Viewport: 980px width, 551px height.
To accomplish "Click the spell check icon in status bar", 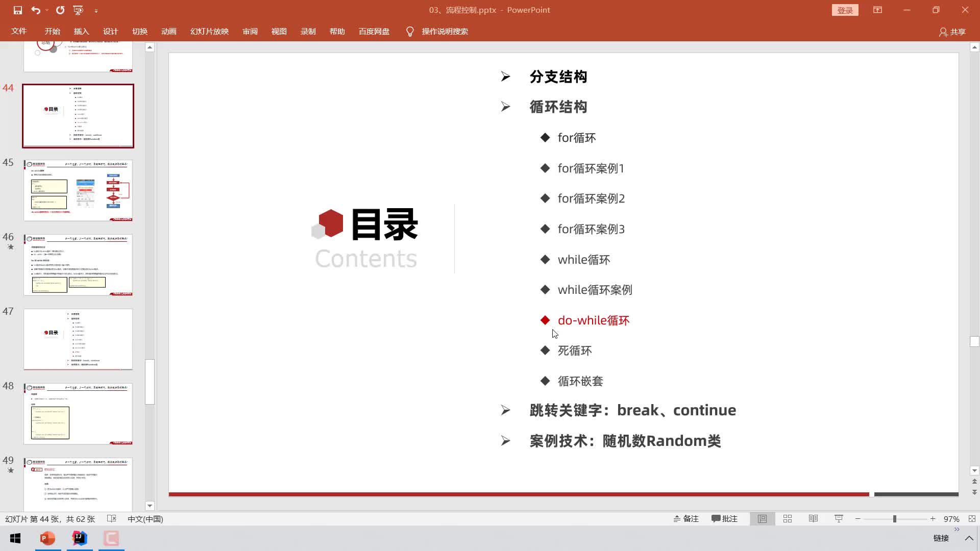I will pos(112,519).
